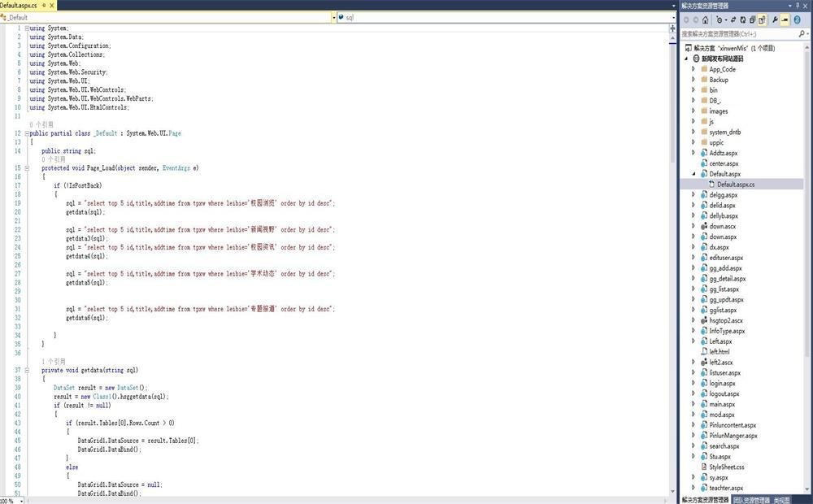813x504 pixels.
Task: Select StyleSheet.css in Solution Explorer
Action: click(726, 467)
